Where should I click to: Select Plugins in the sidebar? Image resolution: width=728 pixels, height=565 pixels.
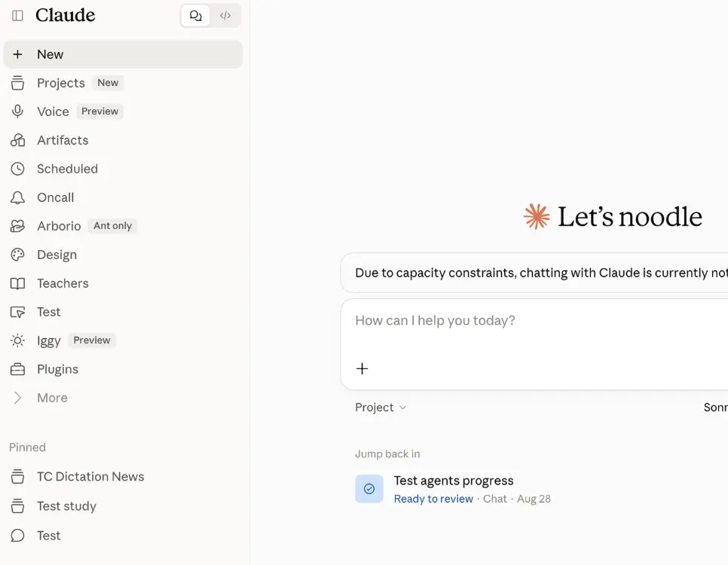[x=123, y=370]
